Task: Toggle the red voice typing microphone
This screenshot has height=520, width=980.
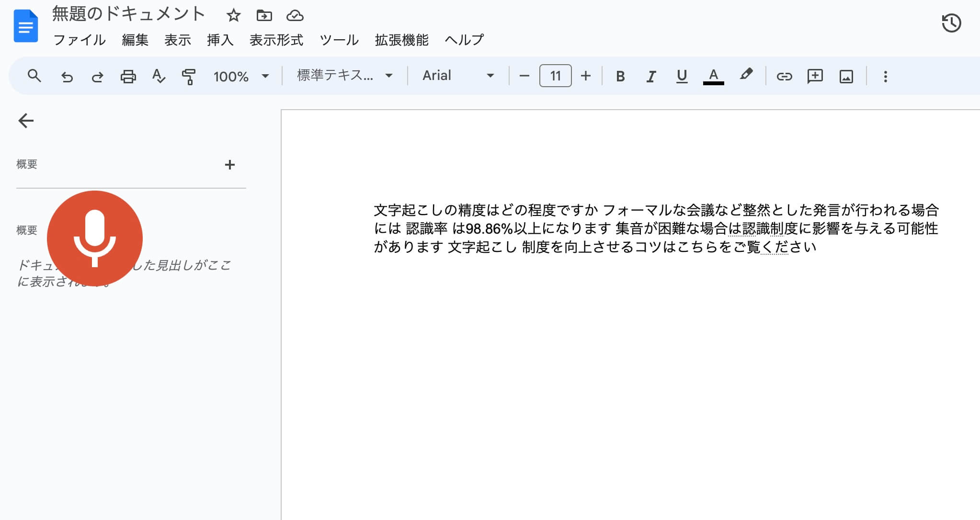Action: pos(95,238)
